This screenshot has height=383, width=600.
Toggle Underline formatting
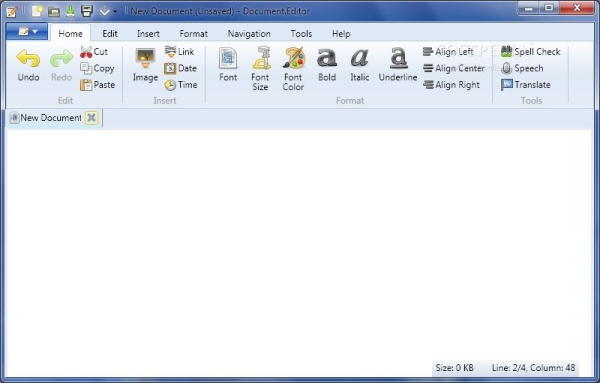398,65
